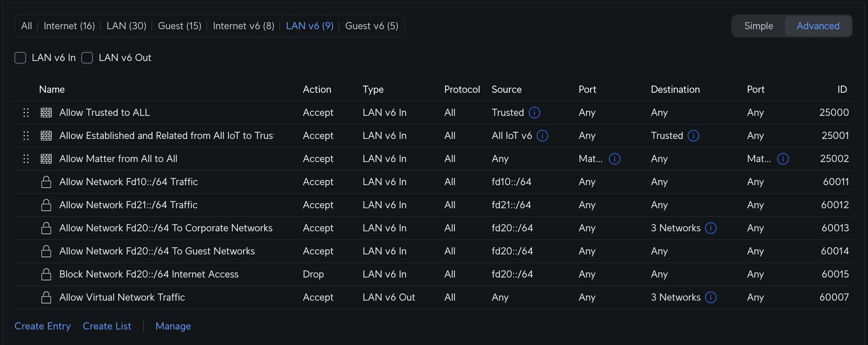The image size is (868, 345).
Task: Select the LAN (30) tab
Action: [126, 26]
